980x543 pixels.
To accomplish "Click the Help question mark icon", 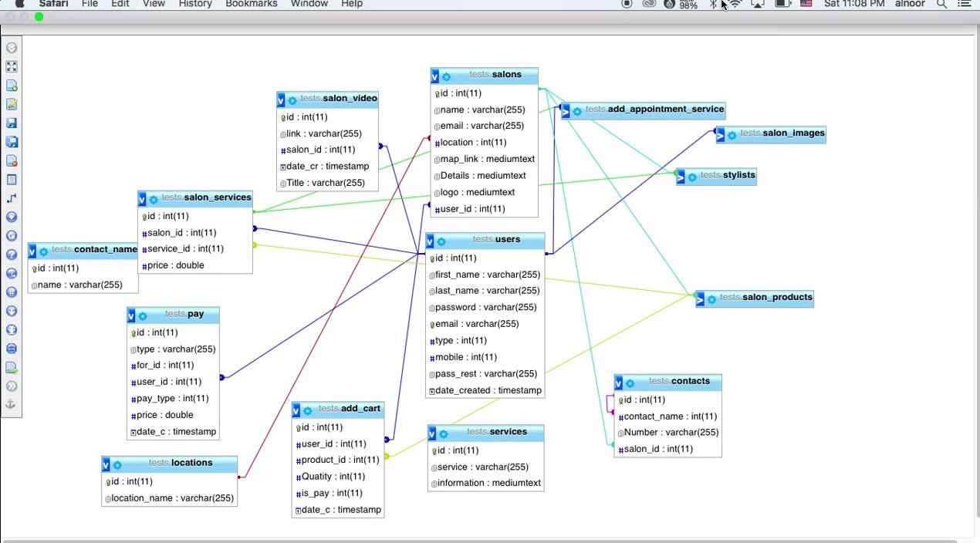I will tap(12, 255).
